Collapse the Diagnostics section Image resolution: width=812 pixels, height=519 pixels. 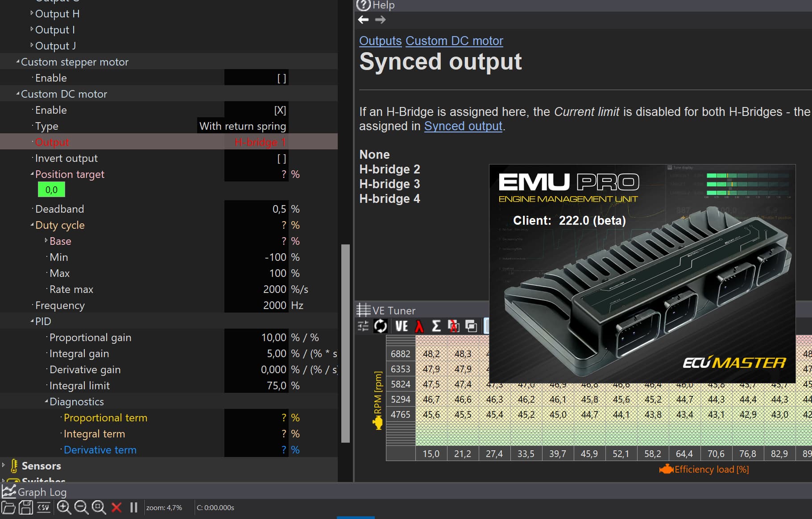point(46,401)
